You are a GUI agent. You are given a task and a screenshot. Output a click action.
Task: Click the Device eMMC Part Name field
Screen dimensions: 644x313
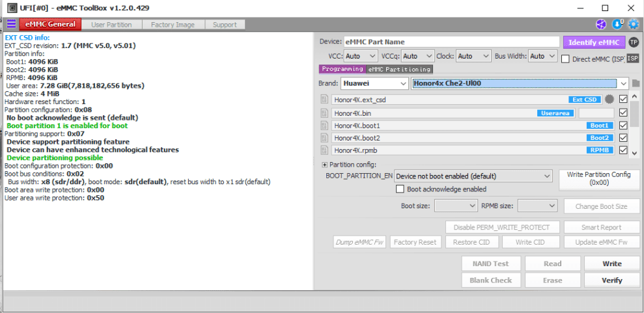tap(451, 42)
